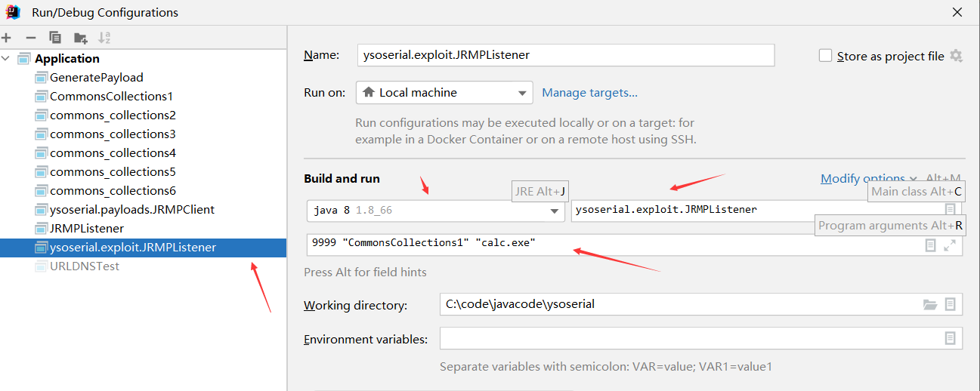Screen dimensions: 980x391
Task: Enable the Store as project file checkbox
Action: tap(826, 56)
